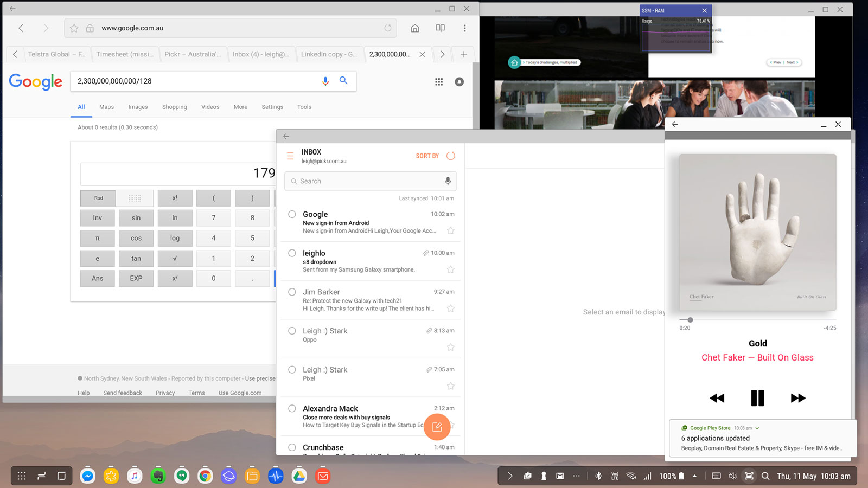This screenshot has width=868, height=488.
Task: Pause the song Gold
Action: [x=757, y=398]
